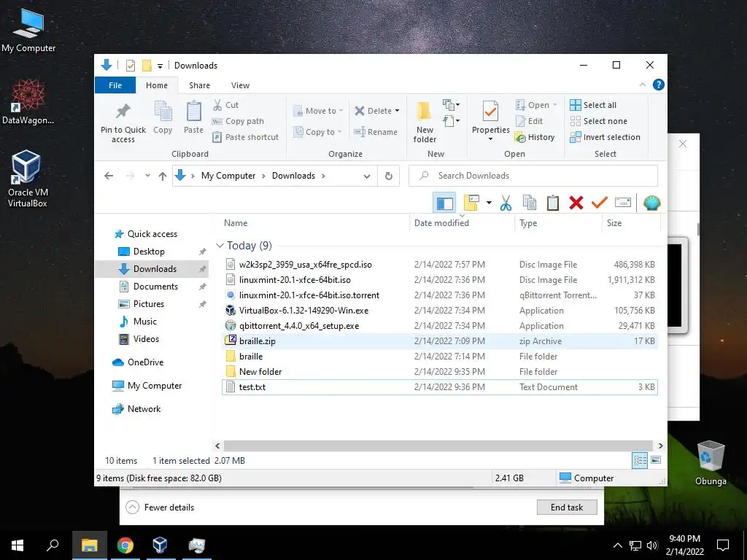Click Pin to Quick access
The width and height of the screenshot is (747, 560).
click(123, 122)
